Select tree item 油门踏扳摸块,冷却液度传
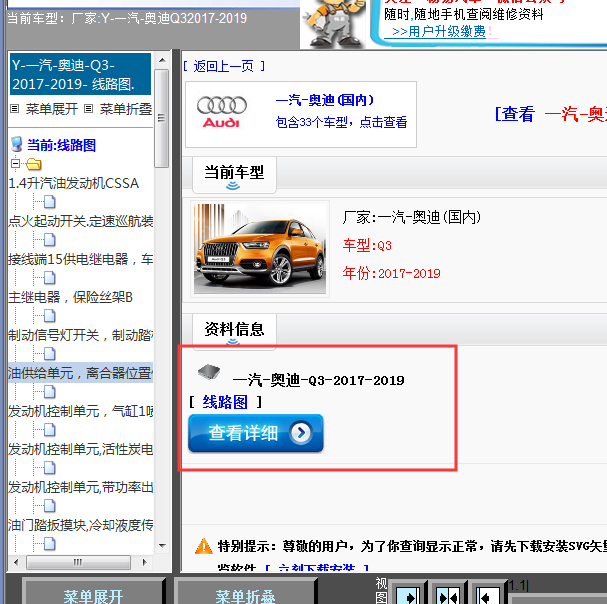 click(x=81, y=525)
